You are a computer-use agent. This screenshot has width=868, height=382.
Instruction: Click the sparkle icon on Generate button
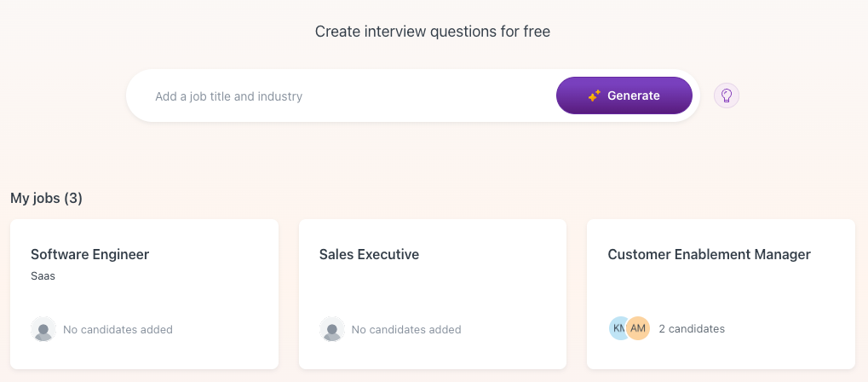click(595, 95)
